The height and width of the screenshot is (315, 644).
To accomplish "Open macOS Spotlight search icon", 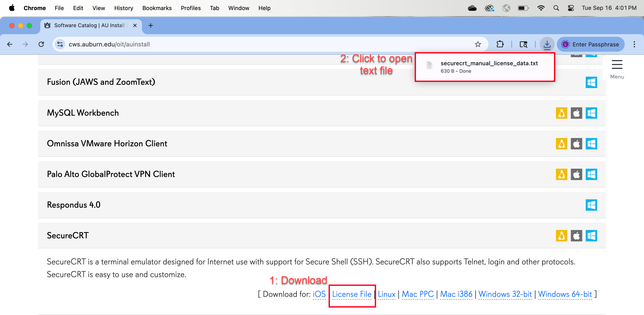I will click(x=556, y=8).
